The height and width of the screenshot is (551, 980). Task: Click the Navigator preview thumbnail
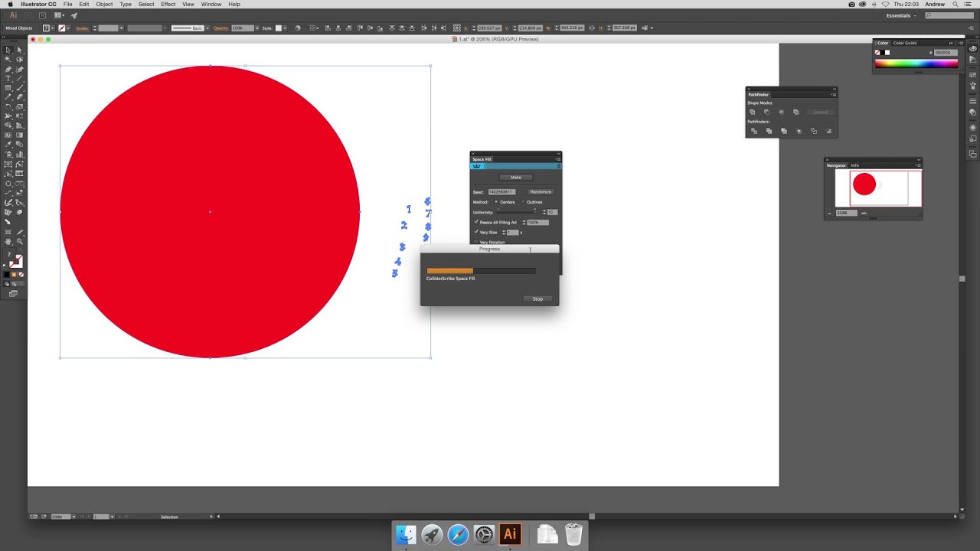point(878,188)
